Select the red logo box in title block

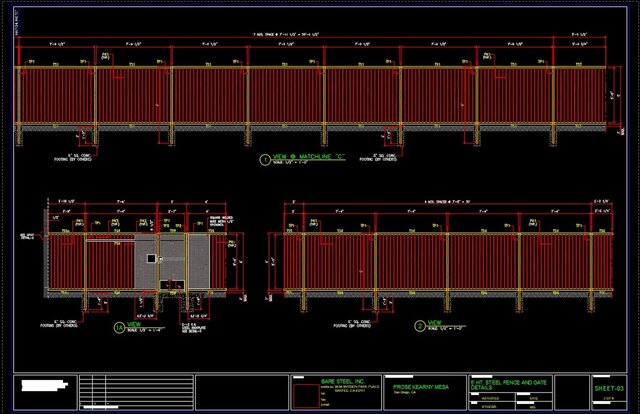pos(302,391)
